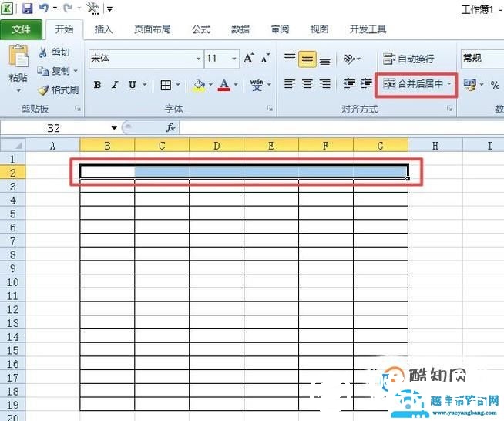Image resolution: width=504 pixels, height=421 pixels.
Task: Toggle Center horizontal alignment
Action: [x=307, y=84]
